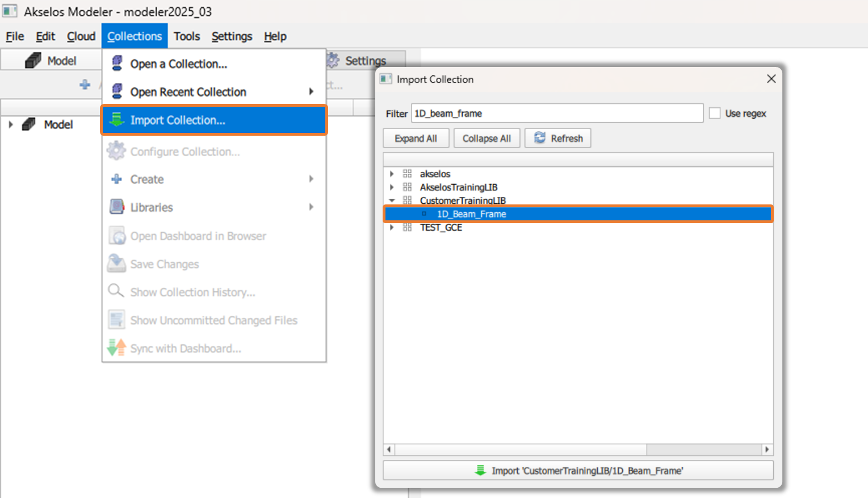The height and width of the screenshot is (498, 868).
Task: Expand the akselos library node
Action: click(x=392, y=174)
